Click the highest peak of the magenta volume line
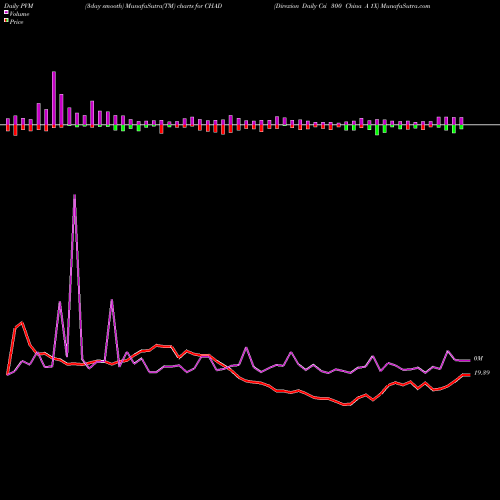The image size is (500, 500). point(74,195)
